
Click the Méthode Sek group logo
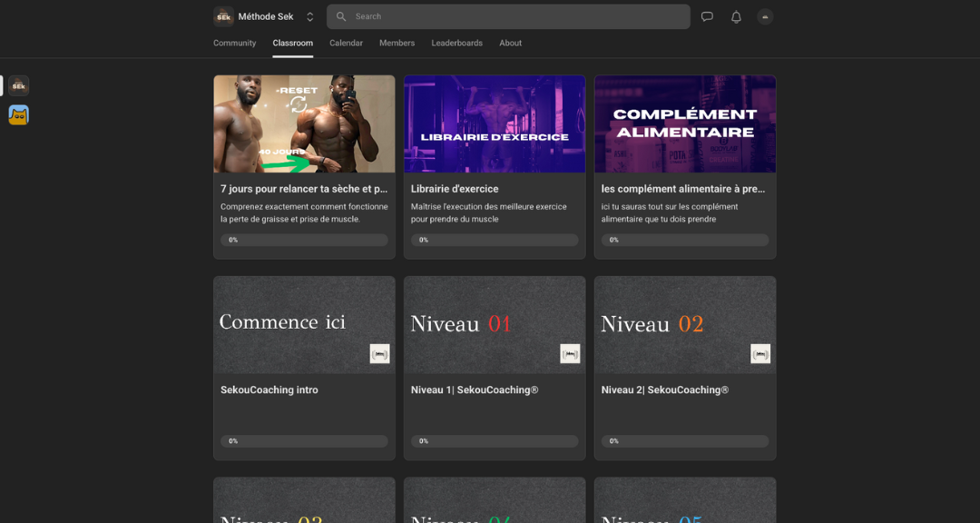(x=223, y=16)
